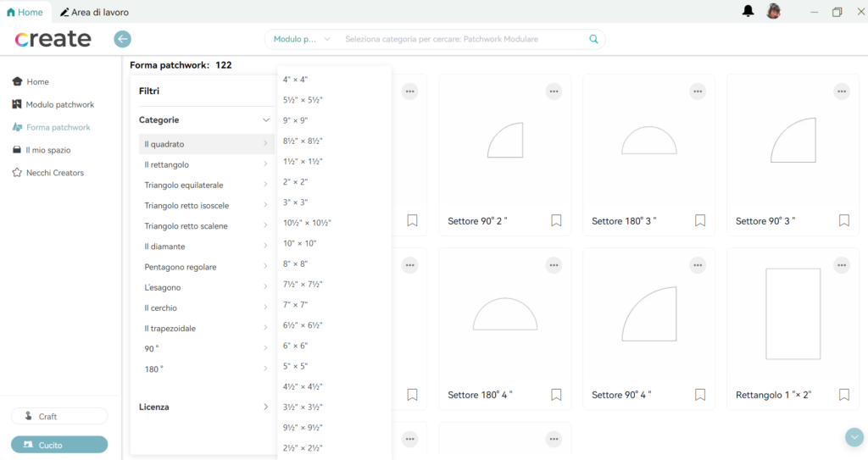868x460 pixels.
Task: Click the scroll-down round arrow button
Action: [854, 436]
